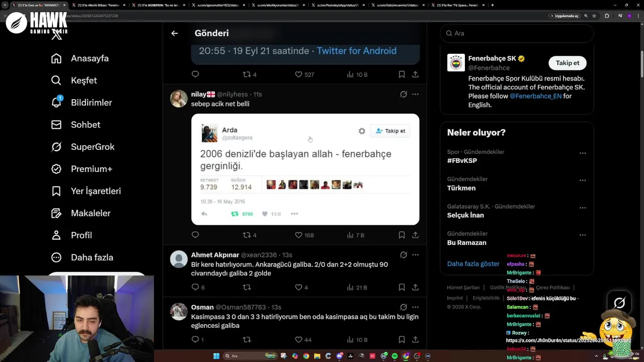Open the #FBvKSP trending topic
The height and width of the screenshot is (362, 644).
click(x=462, y=161)
